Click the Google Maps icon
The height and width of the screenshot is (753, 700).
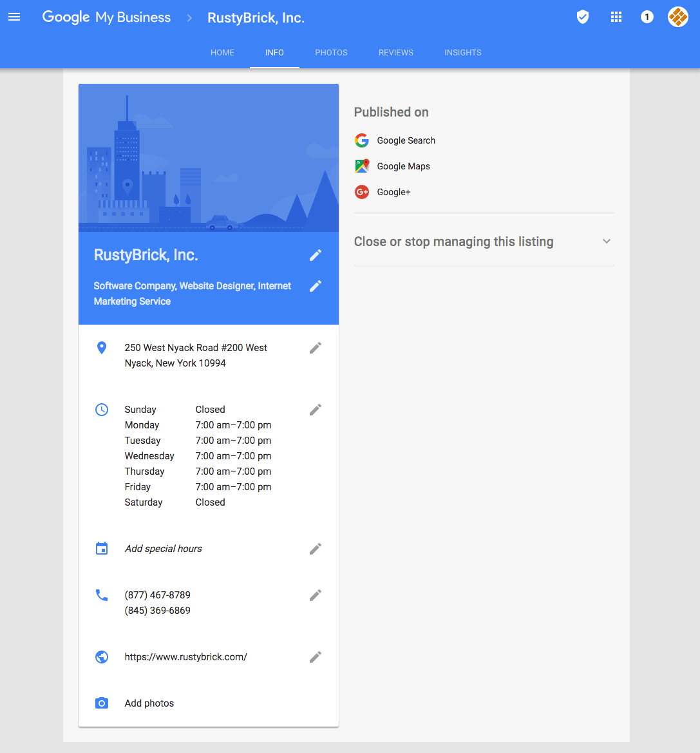[x=362, y=166]
